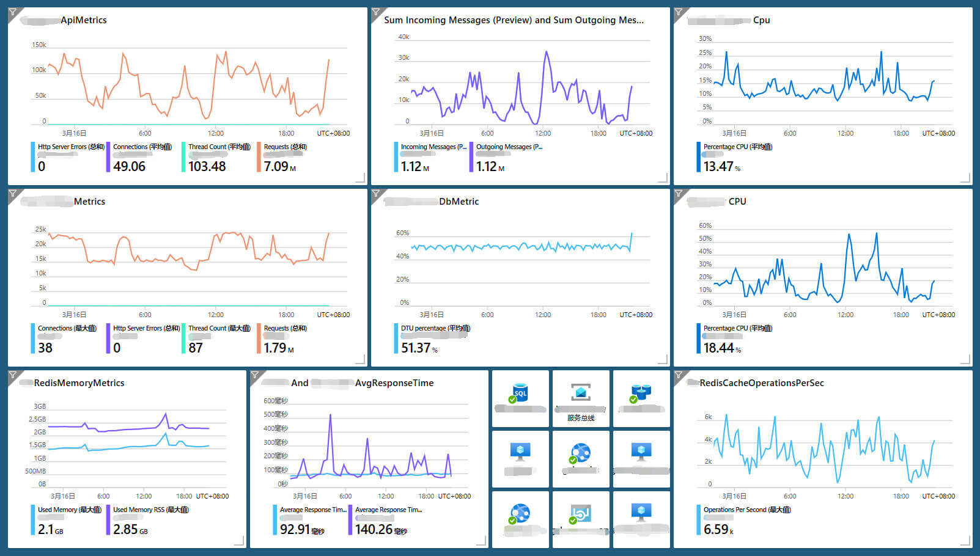Viewport: 980px width, 556px height.
Task: Click the resize handle of the ApiMetrics tile
Action: click(360, 178)
